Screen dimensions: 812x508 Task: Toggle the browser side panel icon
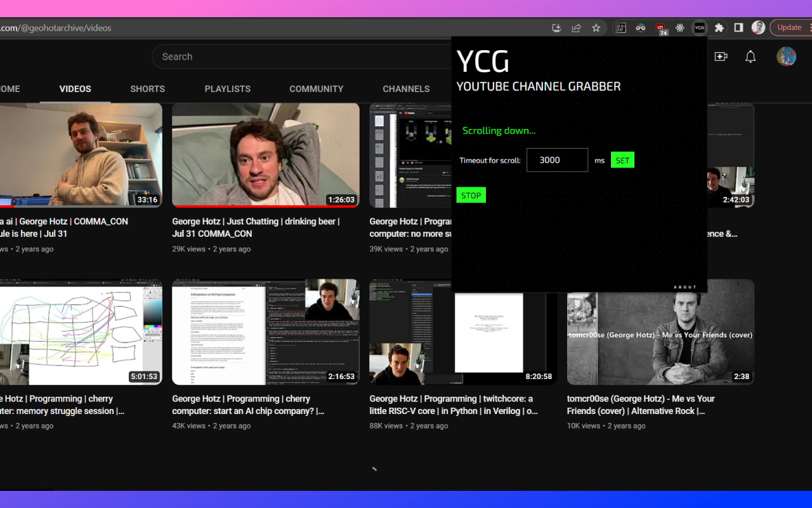[x=738, y=28]
